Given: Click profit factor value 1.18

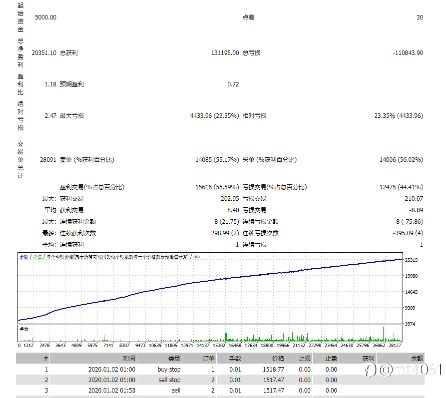Looking at the screenshot, I should (x=51, y=84).
